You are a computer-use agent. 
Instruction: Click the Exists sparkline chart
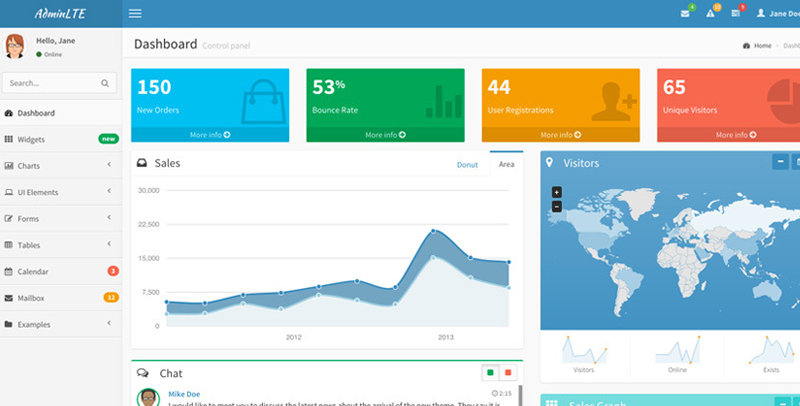point(771,349)
